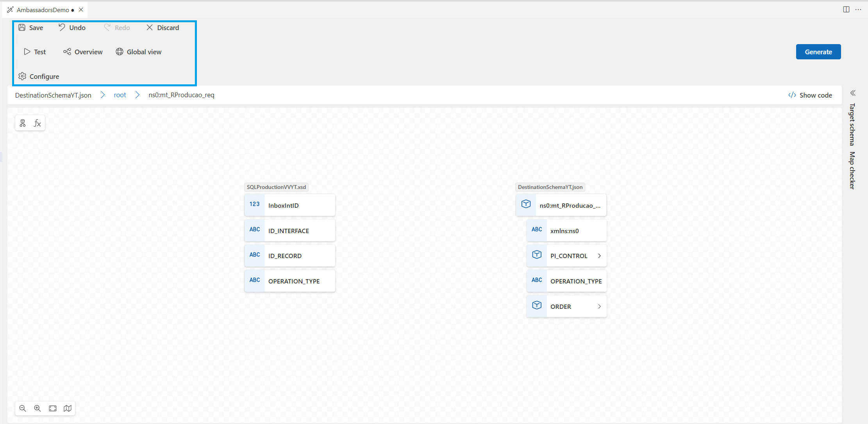
Task: Click root in the breadcrumb path
Action: pos(120,95)
